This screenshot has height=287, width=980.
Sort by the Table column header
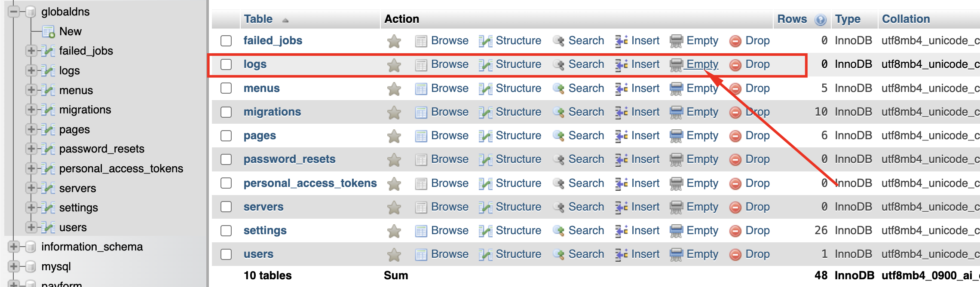[258, 19]
